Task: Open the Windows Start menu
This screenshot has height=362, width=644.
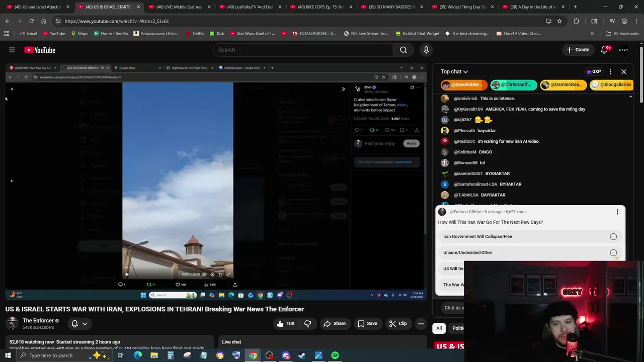Action: pos(8,355)
